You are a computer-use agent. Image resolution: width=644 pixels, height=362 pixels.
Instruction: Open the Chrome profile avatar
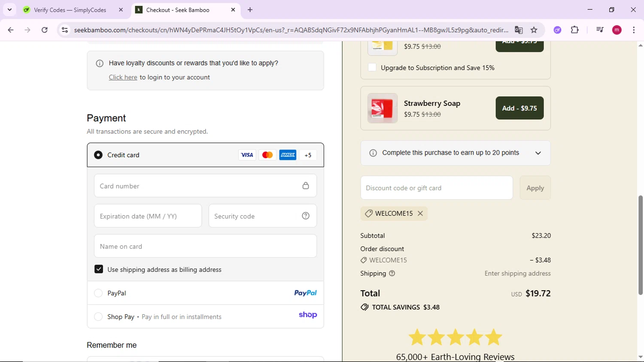tap(617, 30)
